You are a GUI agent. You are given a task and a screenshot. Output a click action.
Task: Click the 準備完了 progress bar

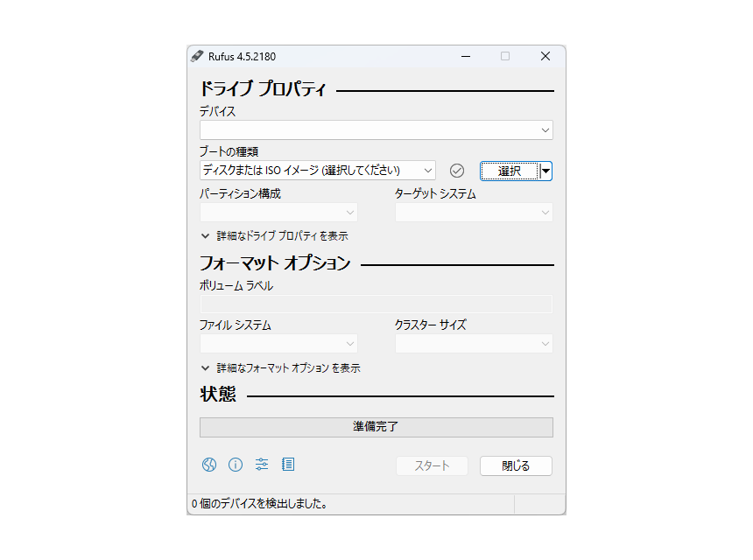[x=376, y=427]
